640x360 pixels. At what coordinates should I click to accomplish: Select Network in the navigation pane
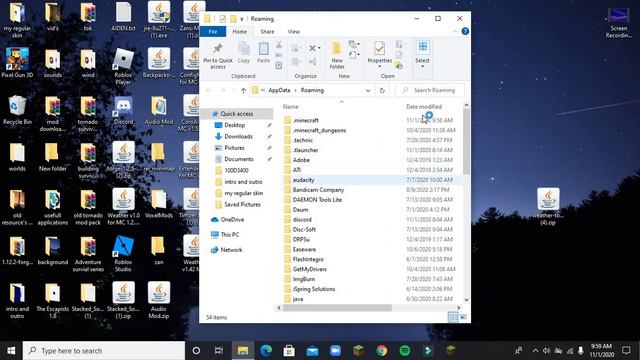pyautogui.click(x=231, y=250)
